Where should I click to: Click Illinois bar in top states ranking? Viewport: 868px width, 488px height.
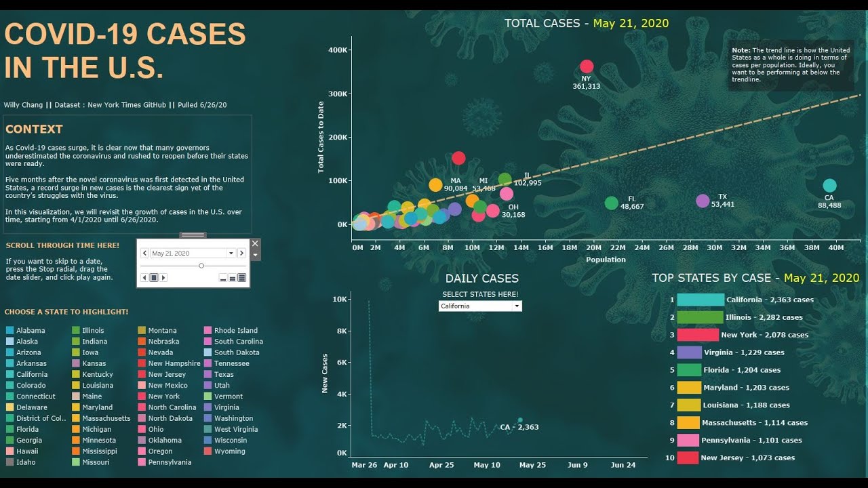(x=700, y=317)
